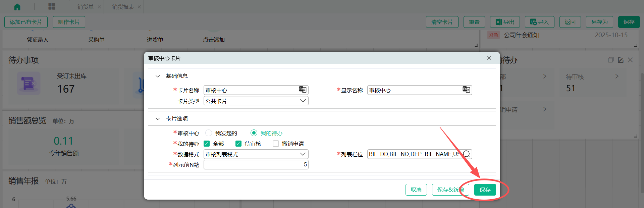Click the home icon in top bar
644x208 pixels.
click(17, 7)
